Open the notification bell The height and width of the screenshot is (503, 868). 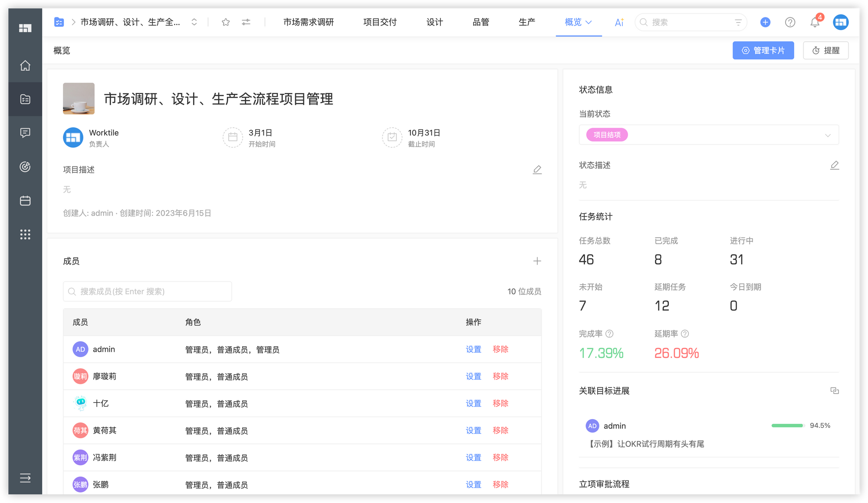[x=815, y=22]
